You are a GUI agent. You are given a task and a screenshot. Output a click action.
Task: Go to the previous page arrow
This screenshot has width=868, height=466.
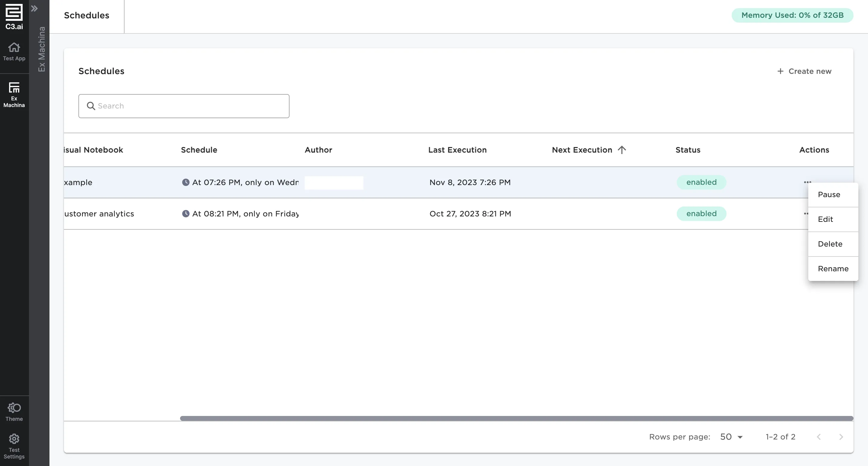pos(819,437)
